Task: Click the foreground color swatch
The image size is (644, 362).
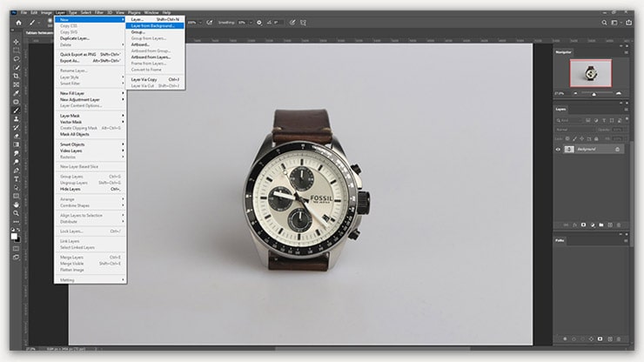Action: tap(14, 237)
